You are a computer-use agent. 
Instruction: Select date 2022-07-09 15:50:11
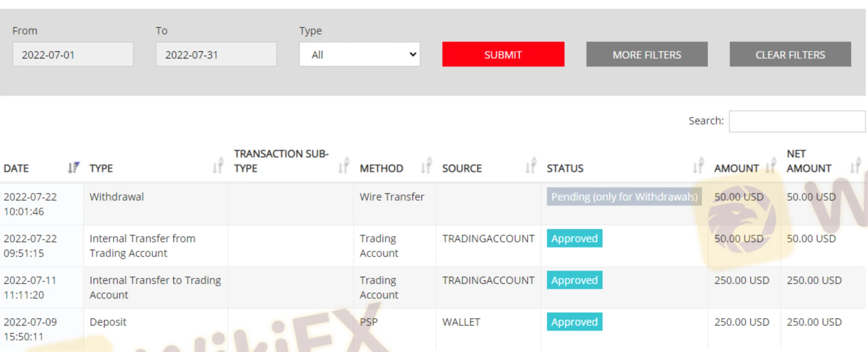[30, 329]
